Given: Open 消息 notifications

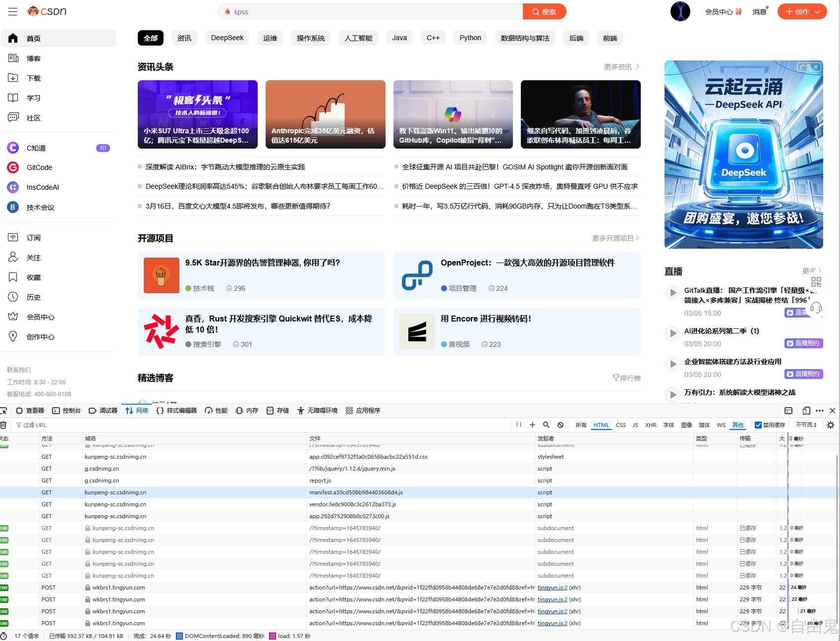Looking at the screenshot, I should click(x=760, y=11).
